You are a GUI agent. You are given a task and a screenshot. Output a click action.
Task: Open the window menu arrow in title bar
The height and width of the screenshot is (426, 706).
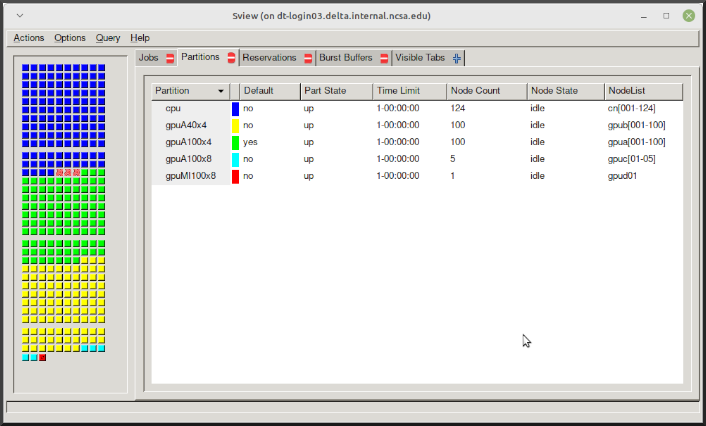pyautogui.click(x=22, y=15)
